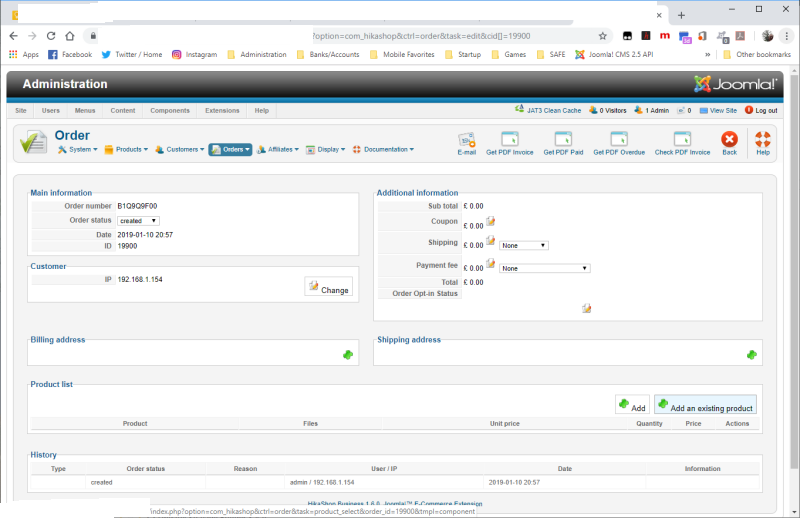Click the Change customer button
The height and width of the screenshot is (518, 800).
tap(328, 287)
